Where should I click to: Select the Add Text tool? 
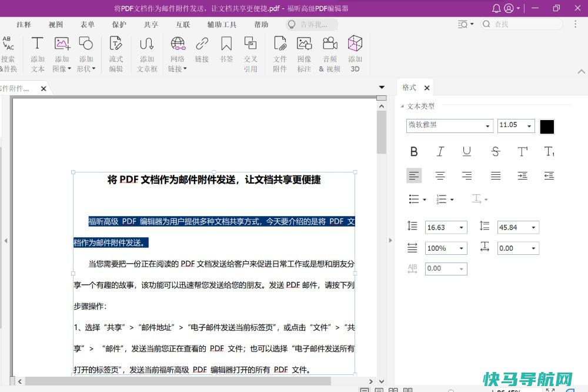click(x=38, y=54)
